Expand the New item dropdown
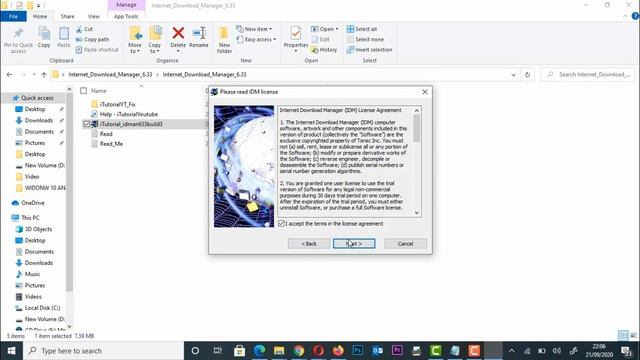 [254, 29]
